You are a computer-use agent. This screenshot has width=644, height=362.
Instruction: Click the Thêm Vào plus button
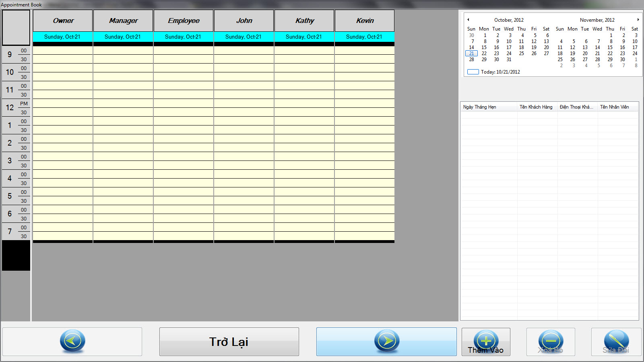click(x=486, y=341)
